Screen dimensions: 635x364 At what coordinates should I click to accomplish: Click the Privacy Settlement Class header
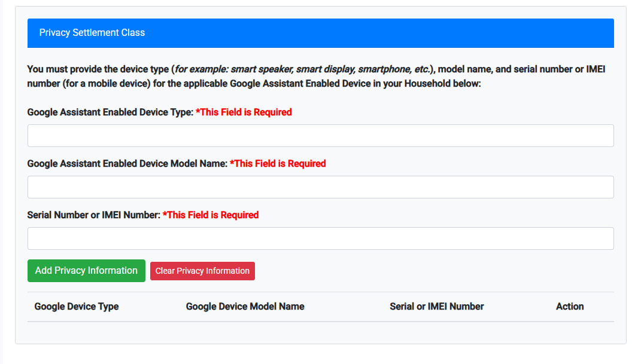tap(320, 33)
